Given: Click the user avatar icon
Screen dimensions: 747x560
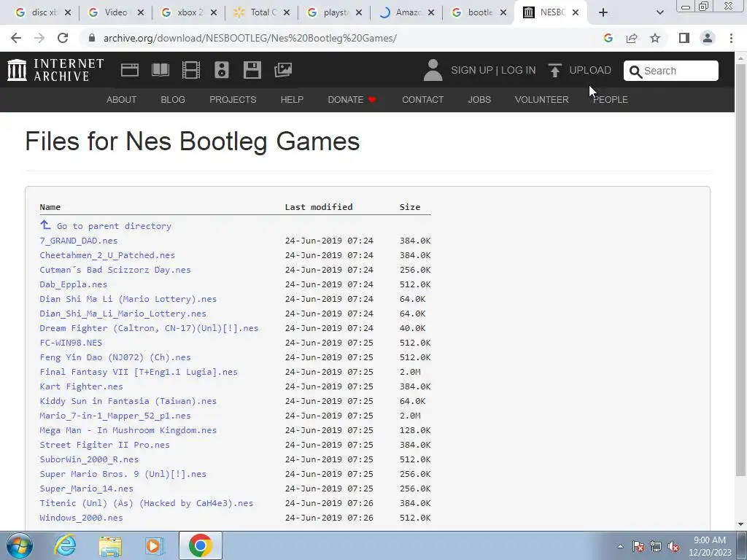Looking at the screenshot, I should [x=433, y=70].
